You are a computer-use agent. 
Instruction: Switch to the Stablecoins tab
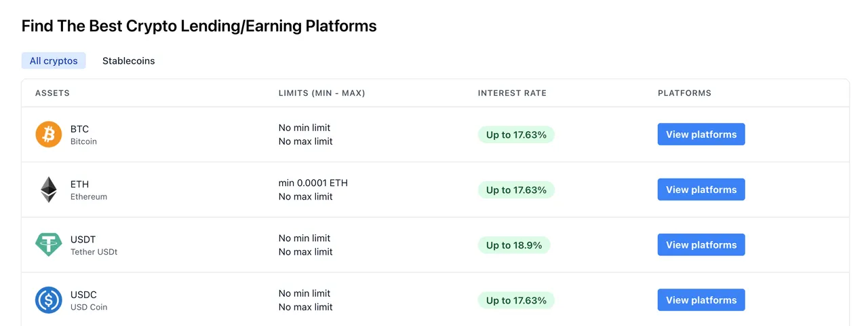click(x=129, y=60)
